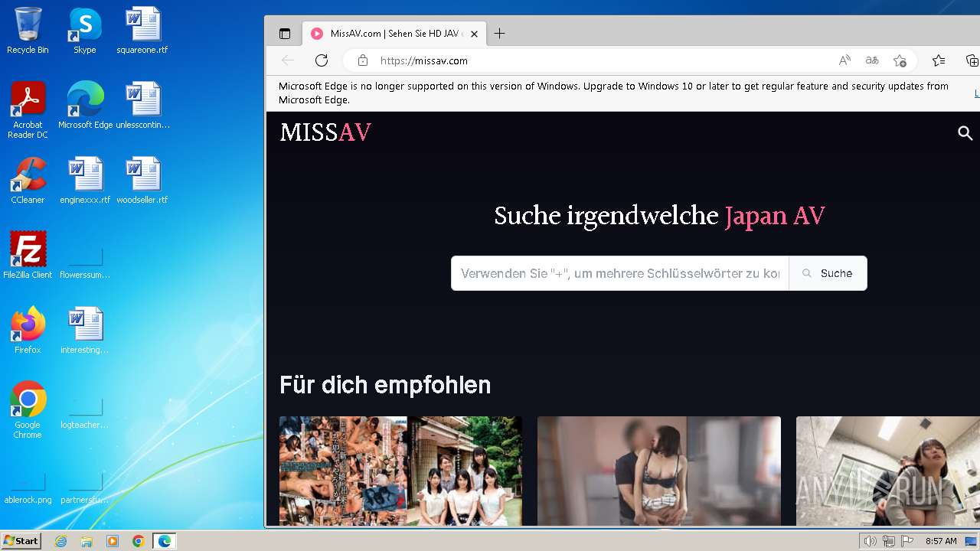Select the enginexxx.rtf document
The height and width of the screenshot is (551, 980).
click(x=85, y=181)
